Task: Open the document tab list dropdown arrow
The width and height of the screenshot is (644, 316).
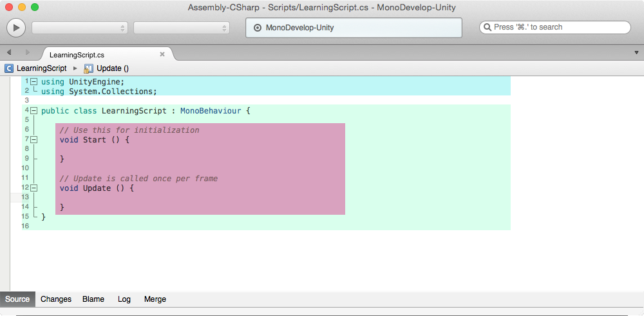Action: click(637, 53)
